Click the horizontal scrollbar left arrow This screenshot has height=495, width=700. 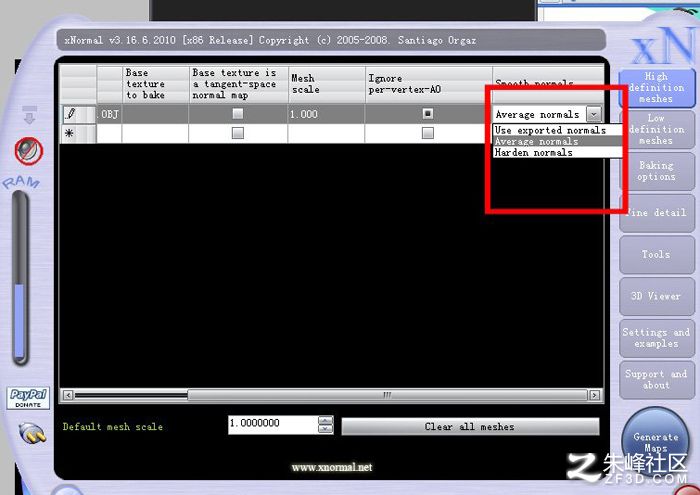[68, 395]
